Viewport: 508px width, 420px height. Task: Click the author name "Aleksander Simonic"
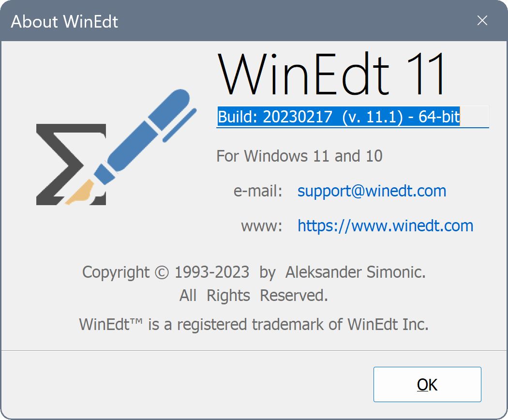pyautogui.click(x=354, y=272)
